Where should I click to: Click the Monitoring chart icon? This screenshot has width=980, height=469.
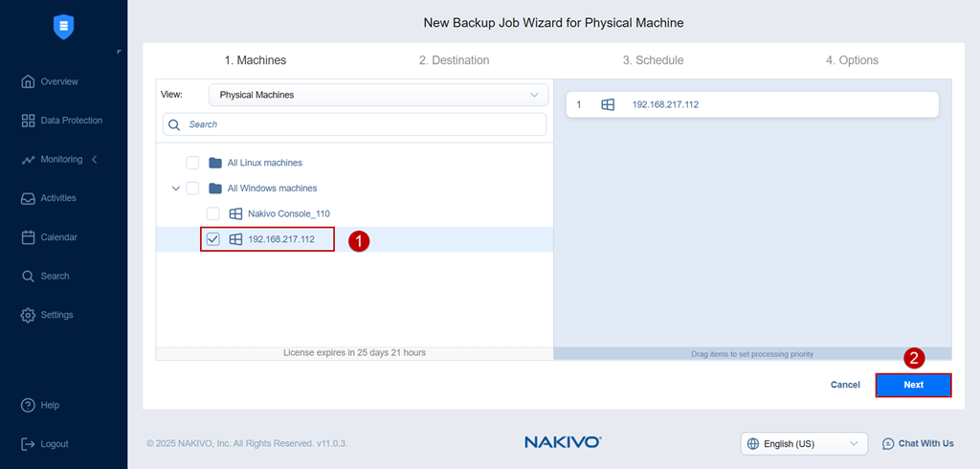coord(28,160)
